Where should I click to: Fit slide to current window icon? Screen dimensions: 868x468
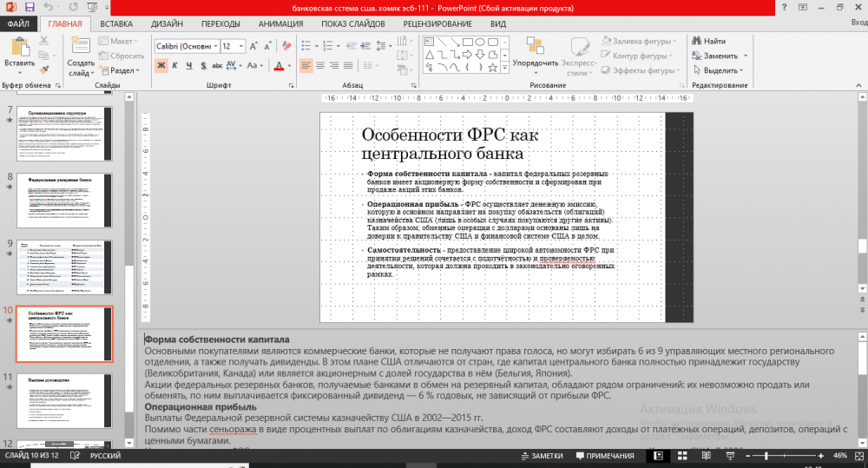coord(857,456)
